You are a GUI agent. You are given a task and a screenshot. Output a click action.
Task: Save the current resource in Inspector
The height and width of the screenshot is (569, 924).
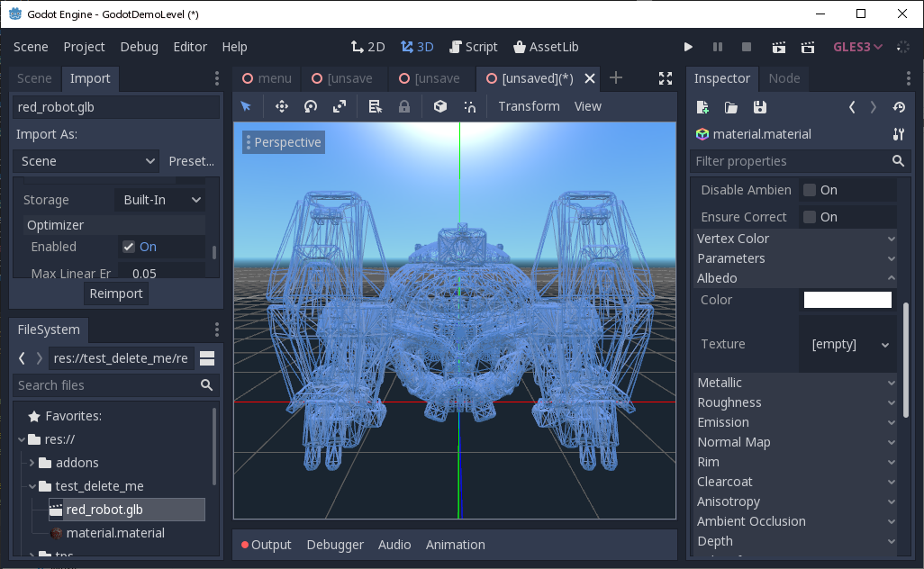tap(760, 107)
